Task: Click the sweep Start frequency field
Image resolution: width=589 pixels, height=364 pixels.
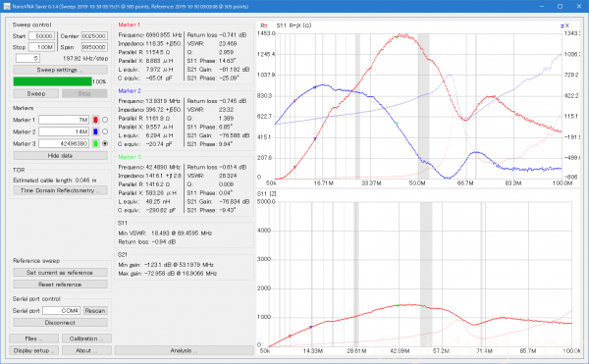Action: [x=41, y=36]
